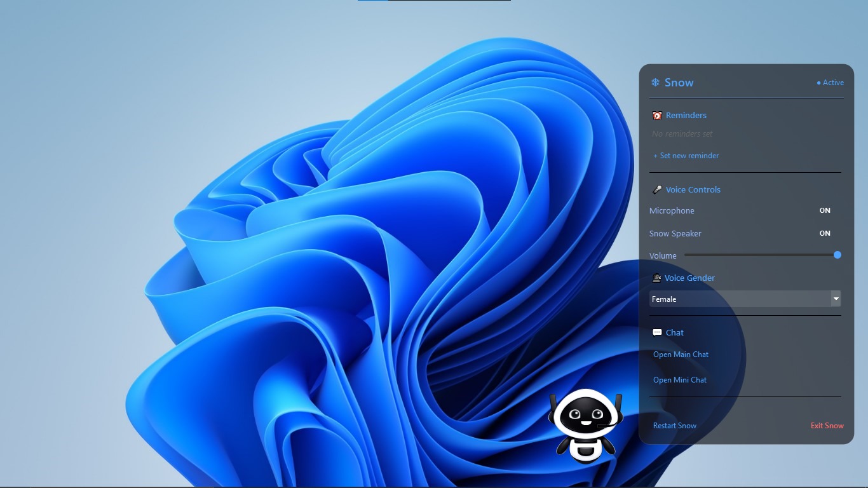Toggle the Snow Speaker ON switch
Image resolution: width=868 pixels, height=488 pixels.
coord(825,233)
